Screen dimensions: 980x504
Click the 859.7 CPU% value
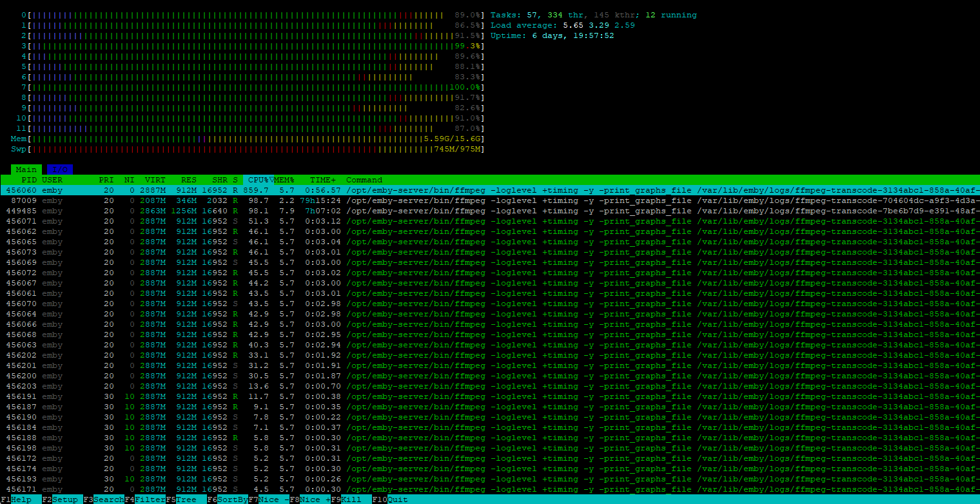point(256,190)
